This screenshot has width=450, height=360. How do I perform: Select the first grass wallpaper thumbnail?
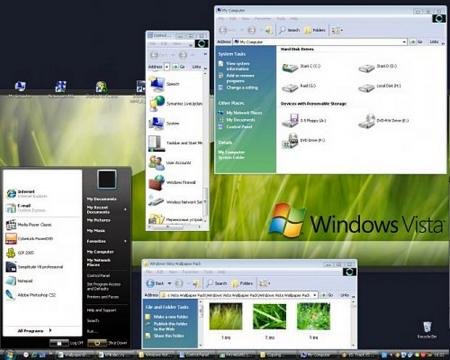coord(226,317)
